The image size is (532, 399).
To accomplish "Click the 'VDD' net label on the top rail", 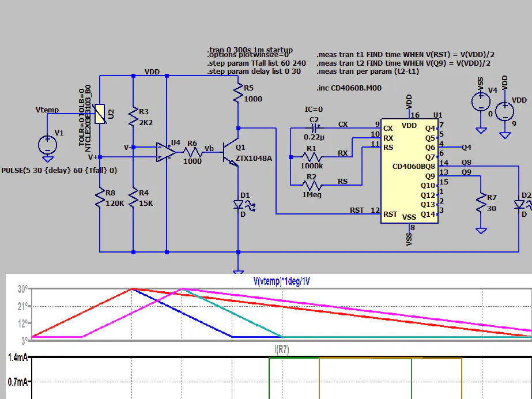I will click(x=152, y=72).
